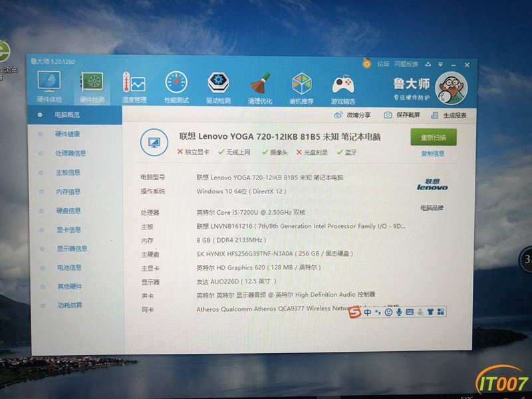Open the Sogou skin shirt icon
Image resolution: width=532 pixels, height=399 pixels.
coord(430,312)
